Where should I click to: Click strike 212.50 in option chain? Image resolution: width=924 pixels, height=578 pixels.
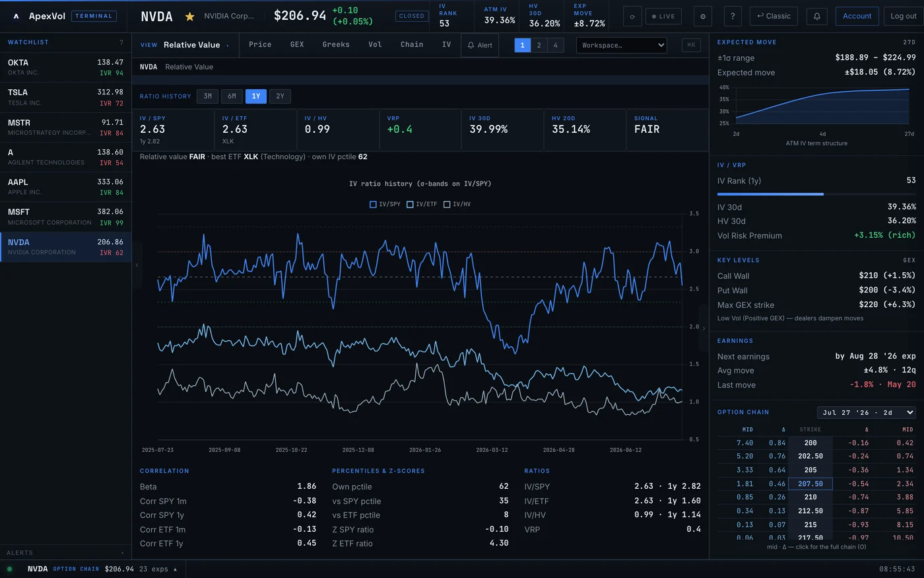pos(810,511)
